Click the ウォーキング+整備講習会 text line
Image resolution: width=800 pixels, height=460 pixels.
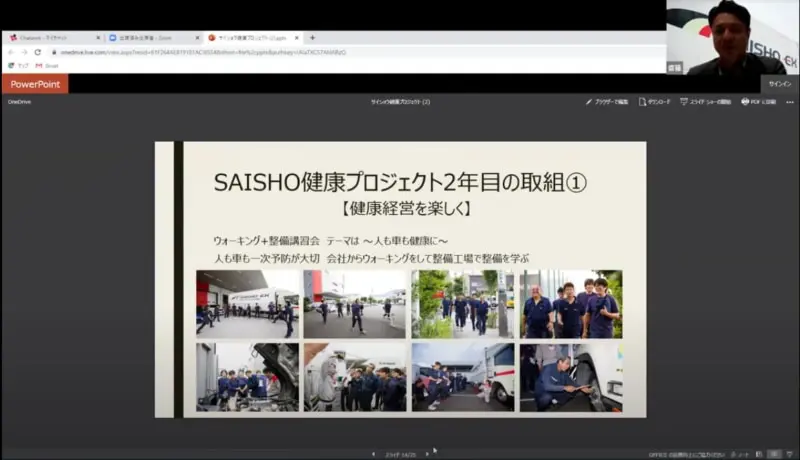331,240
